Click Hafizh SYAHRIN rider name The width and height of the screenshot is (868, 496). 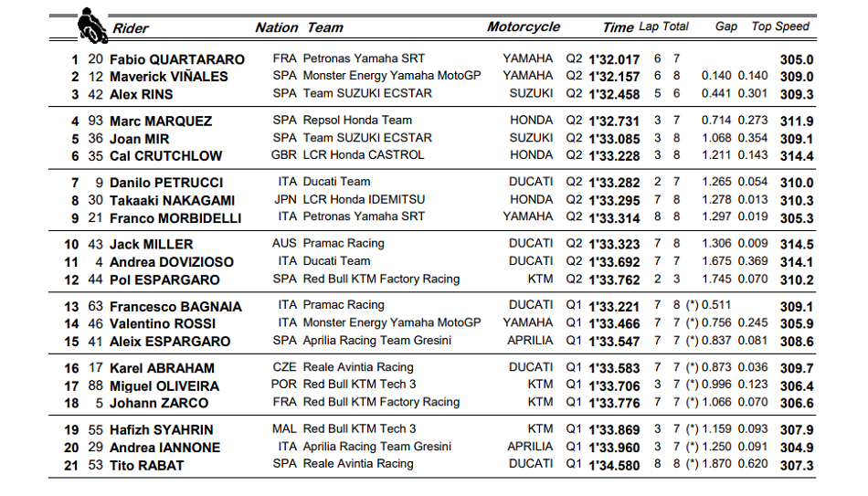pyautogui.click(x=161, y=430)
